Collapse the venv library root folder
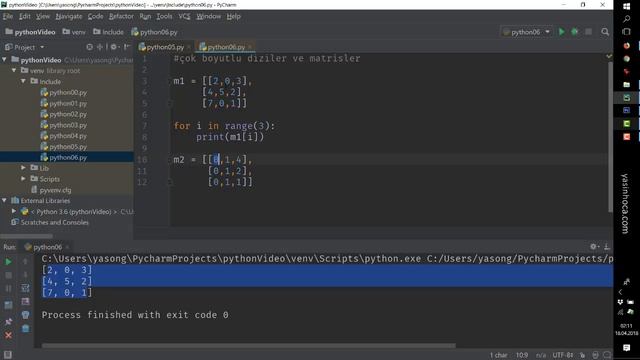Screen dimensions: 640x360 point(14,71)
